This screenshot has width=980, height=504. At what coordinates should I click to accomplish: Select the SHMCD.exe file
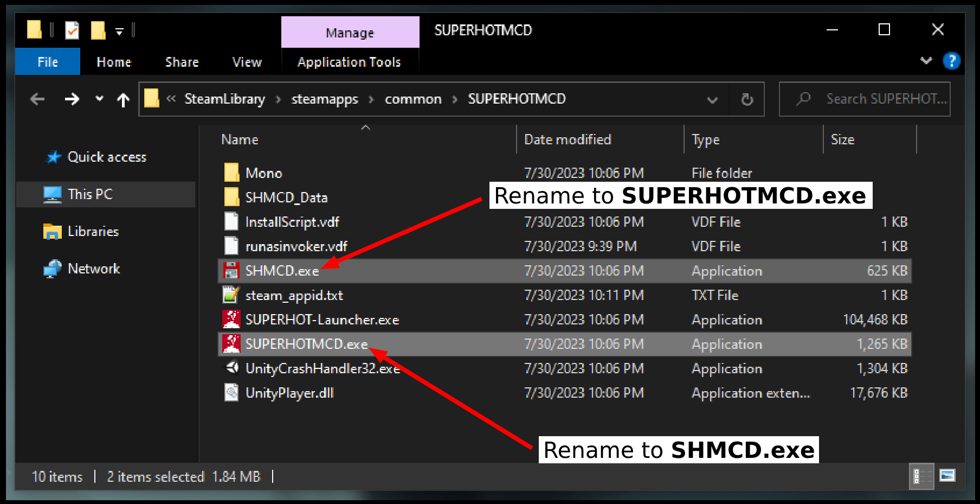564,271
